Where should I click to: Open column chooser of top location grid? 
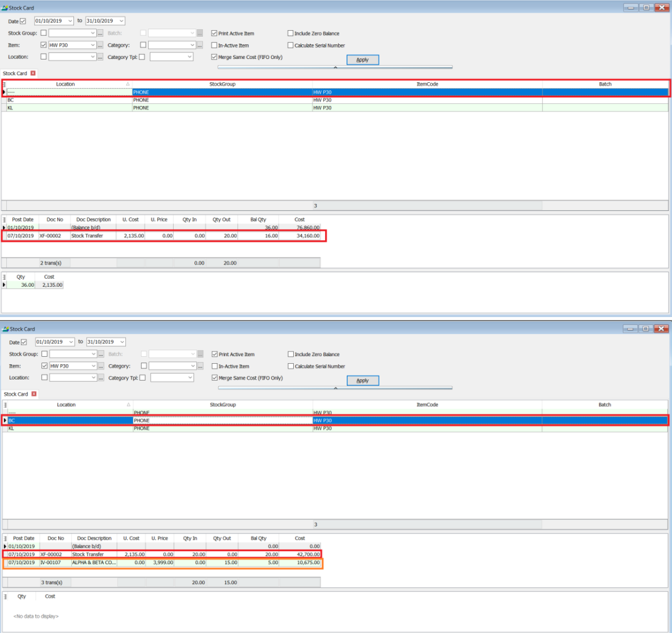(x=5, y=85)
